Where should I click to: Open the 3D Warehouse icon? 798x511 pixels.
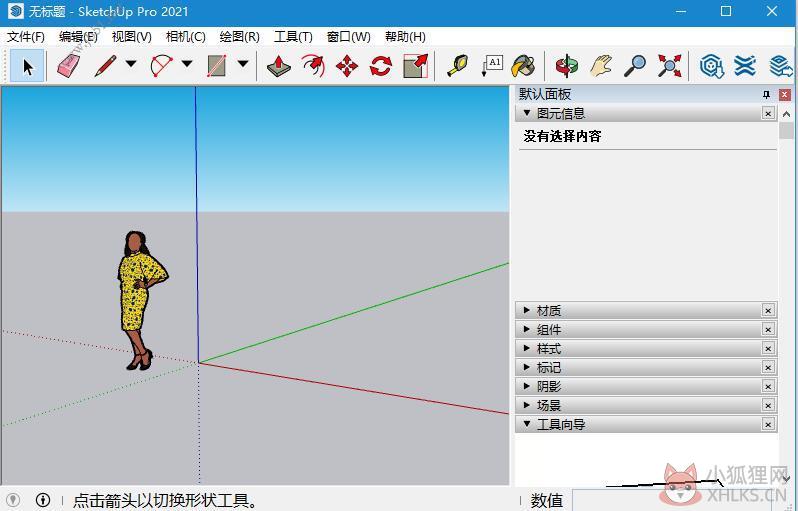(x=711, y=66)
